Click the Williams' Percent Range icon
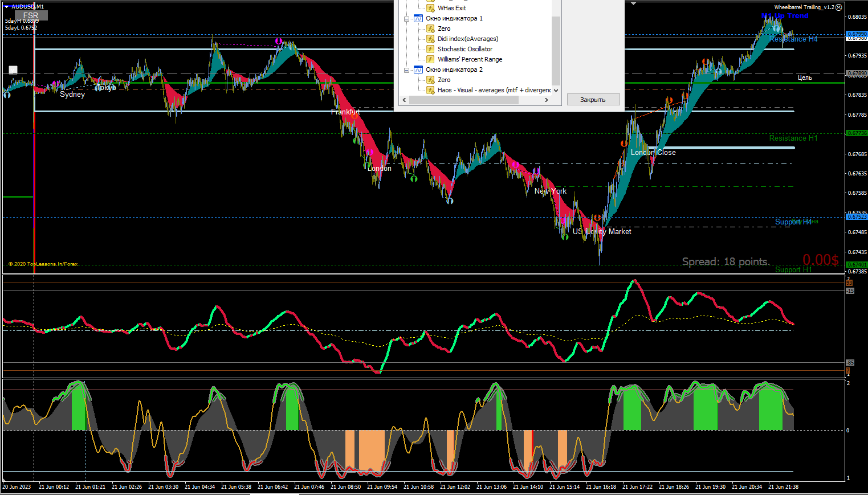The width and height of the screenshot is (868, 495). pyautogui.click(x=431, y=59)
